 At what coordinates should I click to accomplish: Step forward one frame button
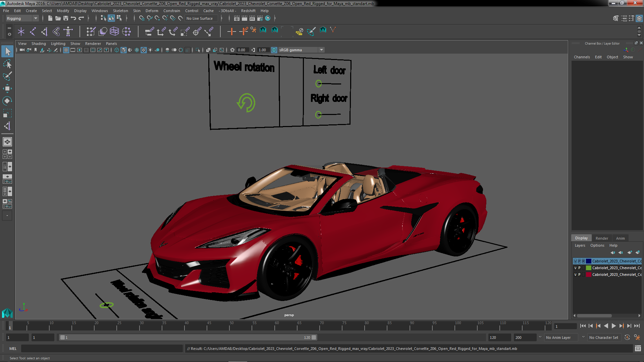(x=629, y=326)
